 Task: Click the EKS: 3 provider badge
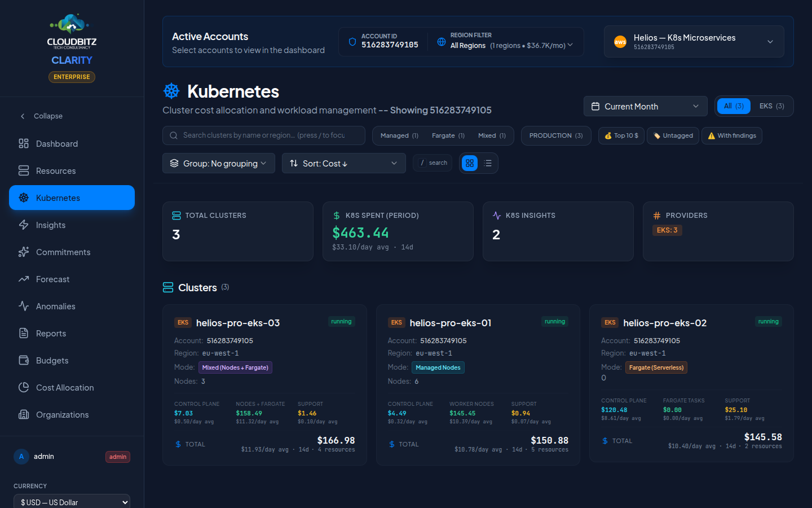667,230
